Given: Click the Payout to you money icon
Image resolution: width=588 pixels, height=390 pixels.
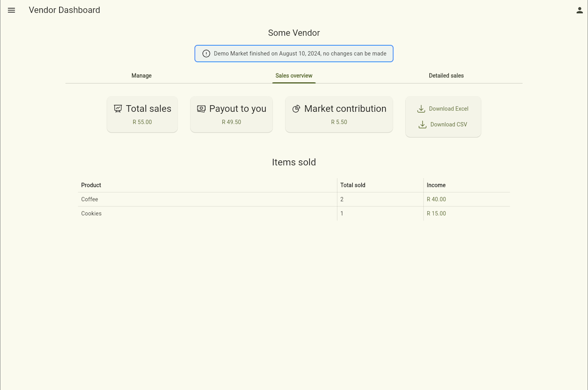Looking at the screenshot, I should pyautogui.click(x=201, y=109).
